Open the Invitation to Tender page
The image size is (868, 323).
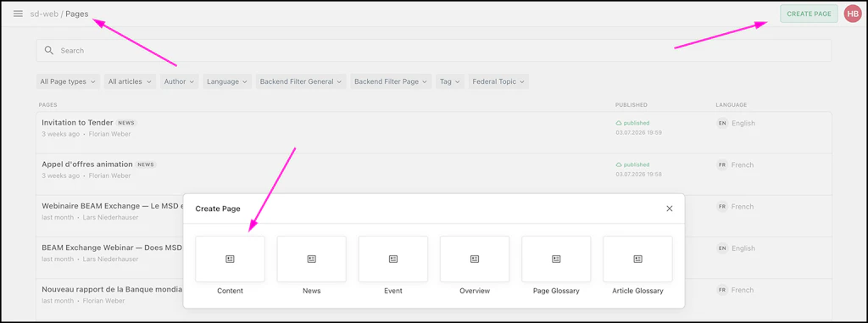coord(77,122)
